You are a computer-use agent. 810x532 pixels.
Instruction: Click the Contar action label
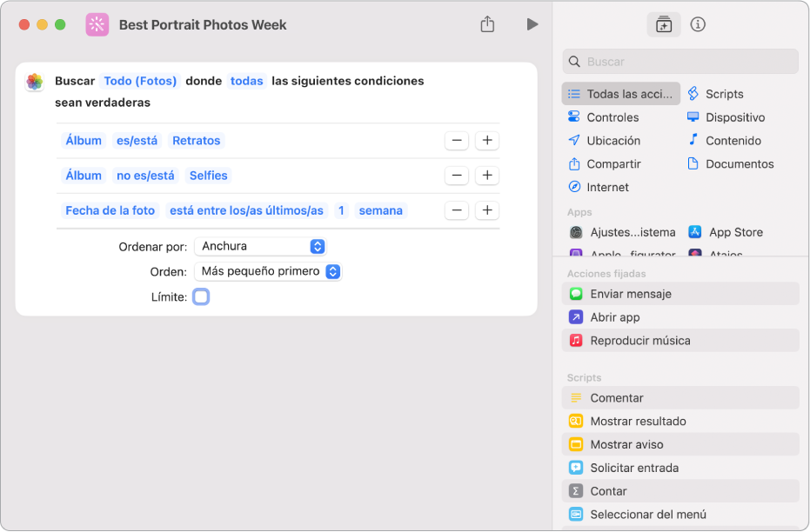point(608,491)
